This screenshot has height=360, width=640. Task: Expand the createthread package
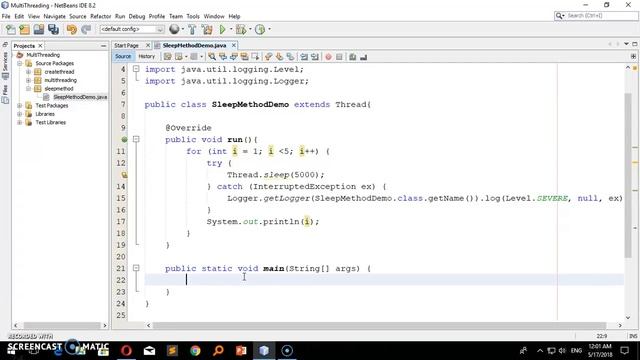point(29,72)
